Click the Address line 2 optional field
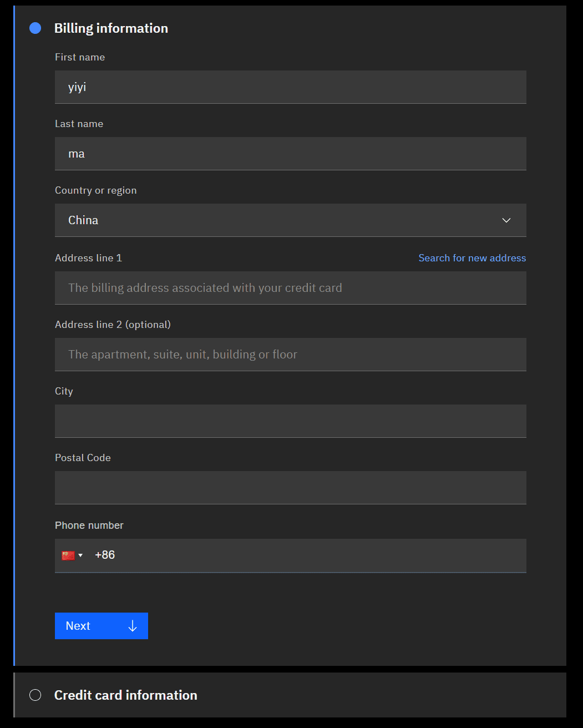Screen dimensions: 583x728 (x=290, y=355)
